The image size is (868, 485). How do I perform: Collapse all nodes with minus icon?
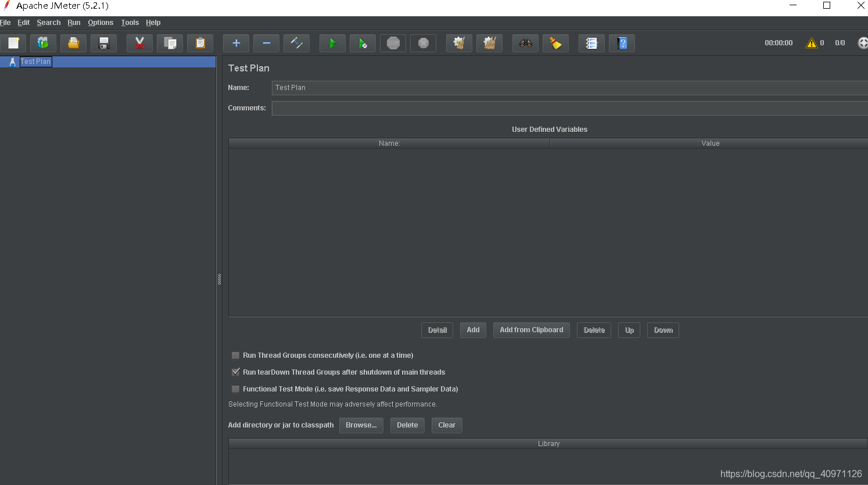[x=267, y=43]
